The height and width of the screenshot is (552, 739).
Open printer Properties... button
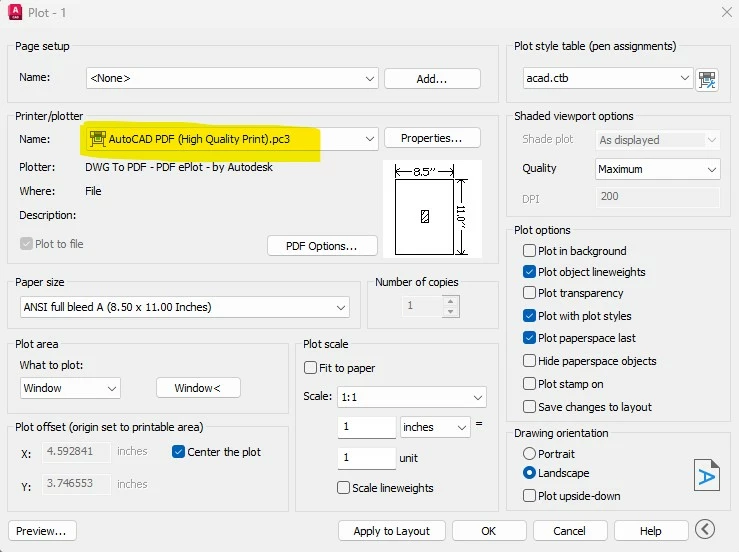tap(432, 138)
